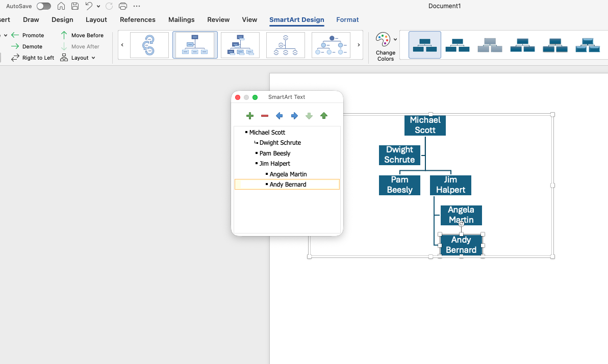Screen dimensions: 608x364
Task: Apply the third subtle gray SmartArt style
Action: pos(490,45)
